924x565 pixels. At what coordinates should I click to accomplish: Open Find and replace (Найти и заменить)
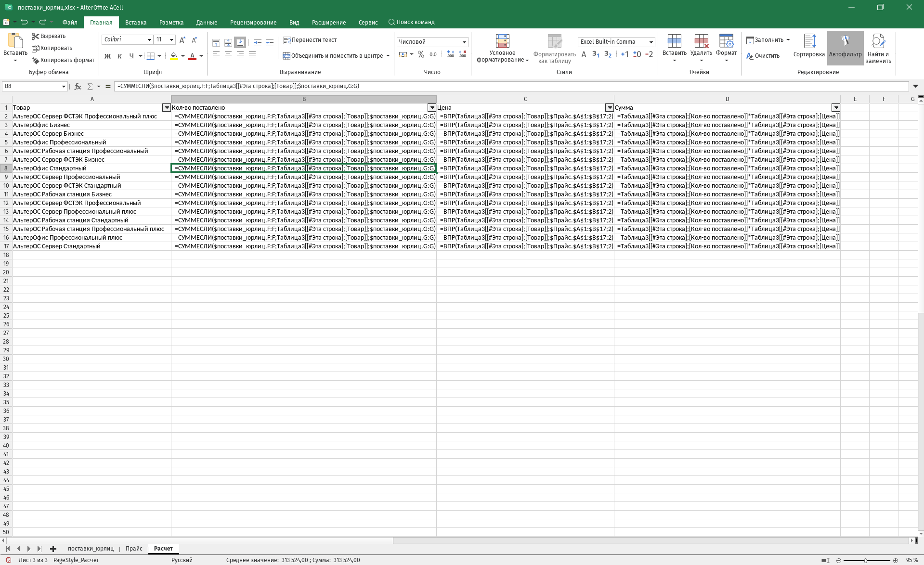tap(878, 49)
